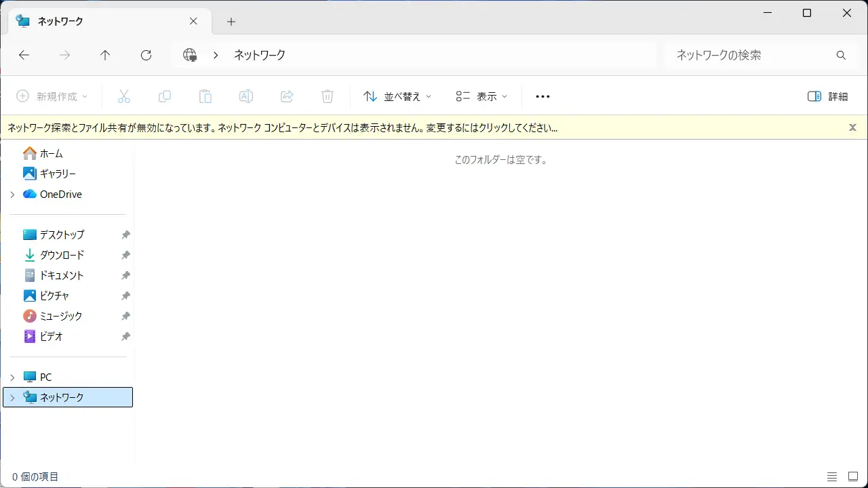This screenshot has width=868, height=488.
Task: Click the globe icon in address bar
Action: [x=190, y=56]
